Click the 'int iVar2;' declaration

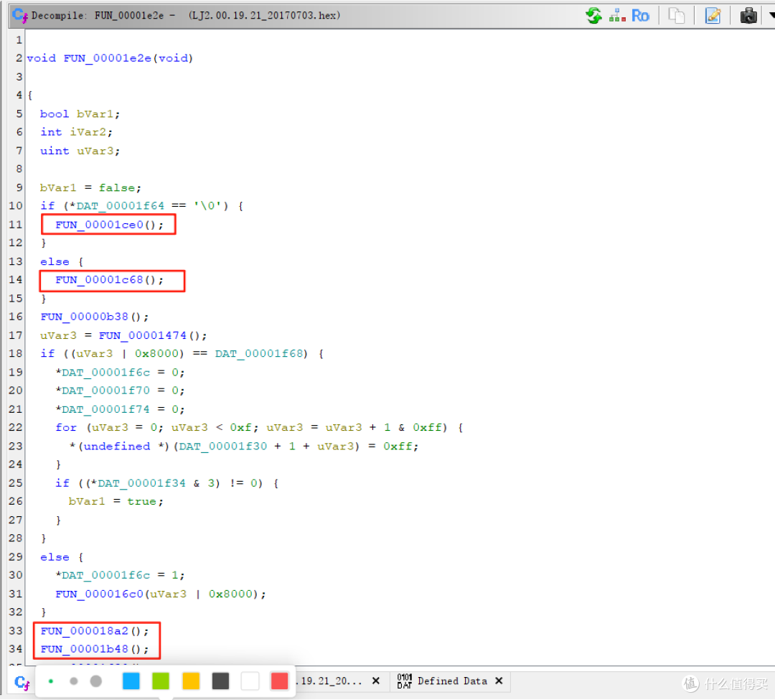click(76, 133)
